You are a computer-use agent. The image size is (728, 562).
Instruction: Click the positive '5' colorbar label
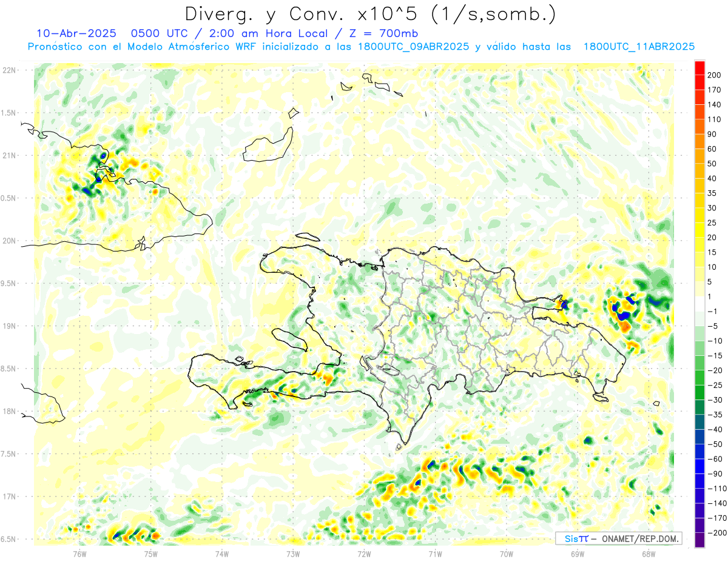[710, 282]
